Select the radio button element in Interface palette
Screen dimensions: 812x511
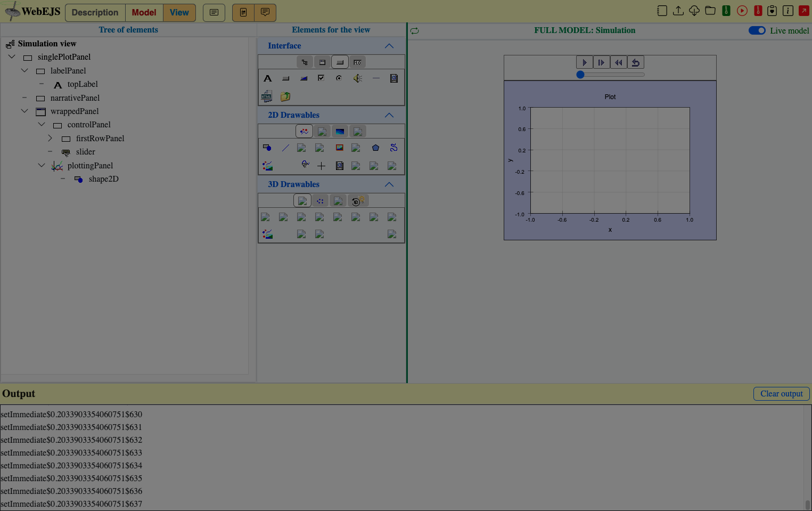click(x=339, y=78)
